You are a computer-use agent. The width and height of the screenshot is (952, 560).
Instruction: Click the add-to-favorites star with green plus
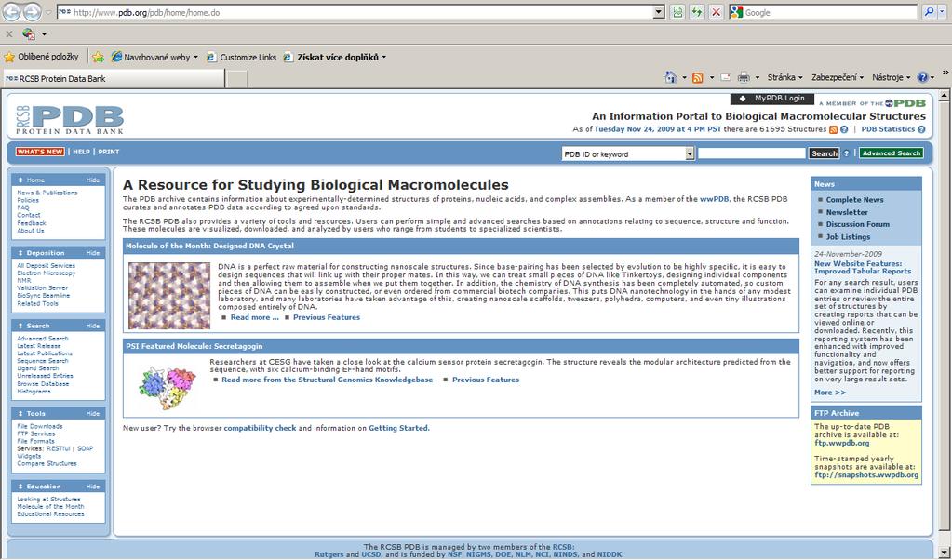(x=98, y=57)
